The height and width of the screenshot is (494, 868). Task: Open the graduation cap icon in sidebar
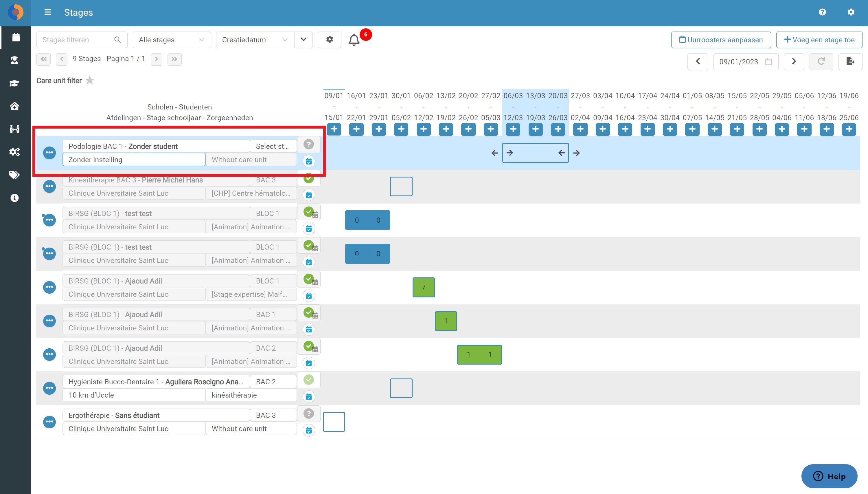click(14, 83)
